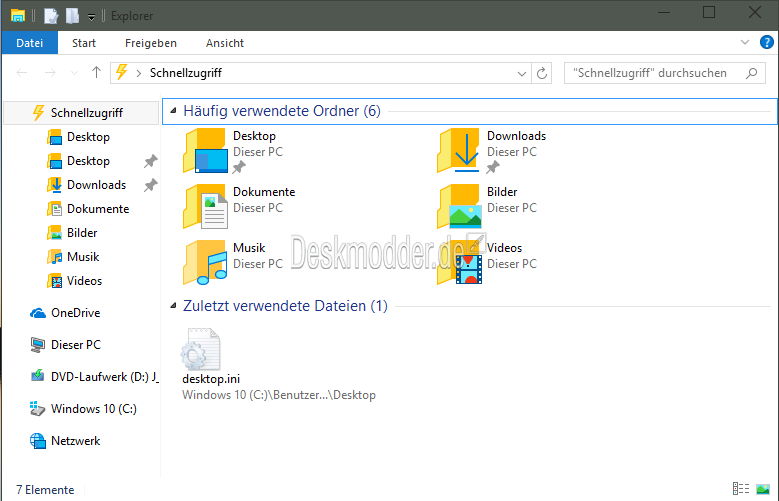Open Dieser PC in the navigation pane
The height and width of the screenshot is (501, 779).
coord(76,345)
